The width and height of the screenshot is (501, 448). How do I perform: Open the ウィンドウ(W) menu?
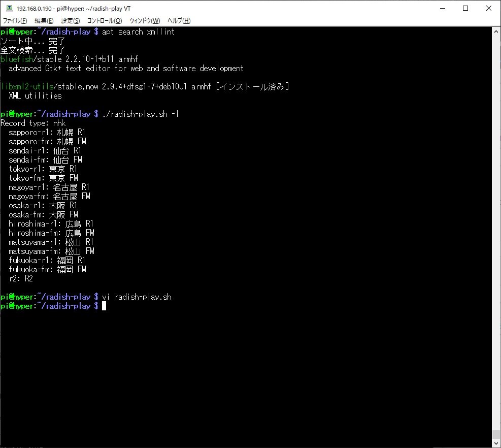pyautogui.click(x=145, y=21)
